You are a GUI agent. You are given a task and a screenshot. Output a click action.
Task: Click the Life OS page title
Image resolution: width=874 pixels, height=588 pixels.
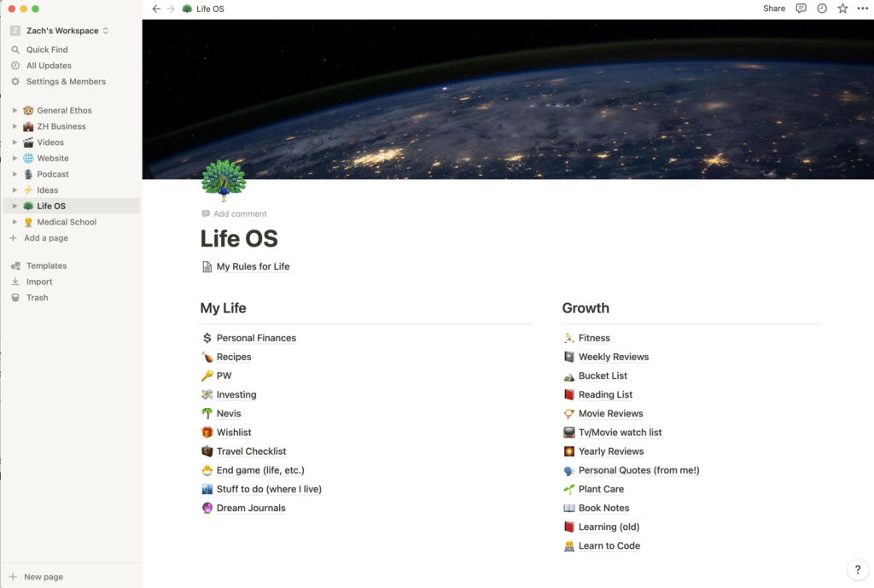point(239,239)
